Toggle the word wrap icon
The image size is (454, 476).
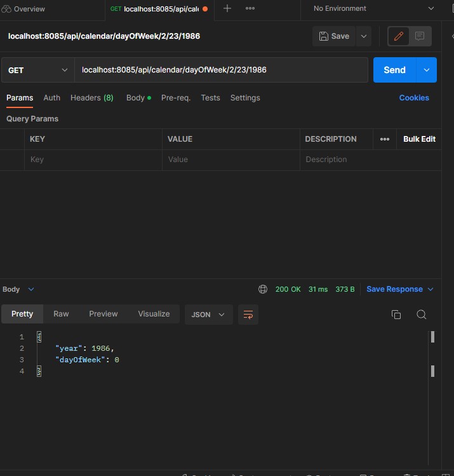[248, 315]
